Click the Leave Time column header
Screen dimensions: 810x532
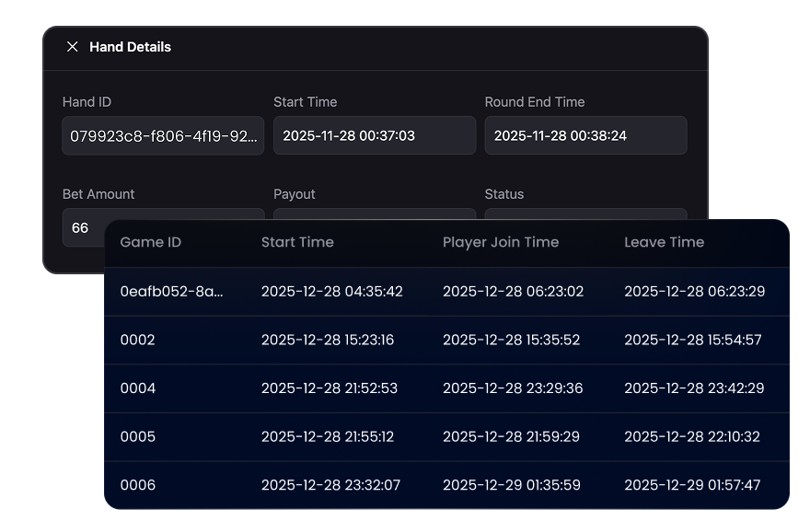point(664,242)
